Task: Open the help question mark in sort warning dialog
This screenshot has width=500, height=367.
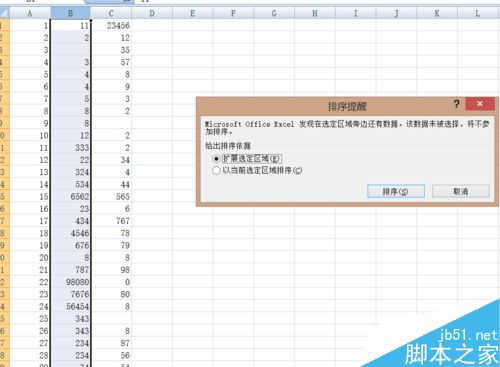Action: pos(457,104)
